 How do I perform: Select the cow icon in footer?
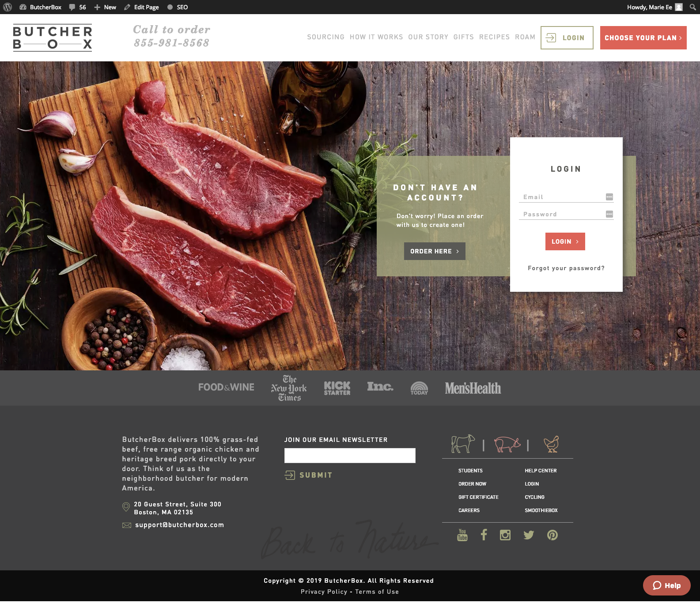coord(462,444)
